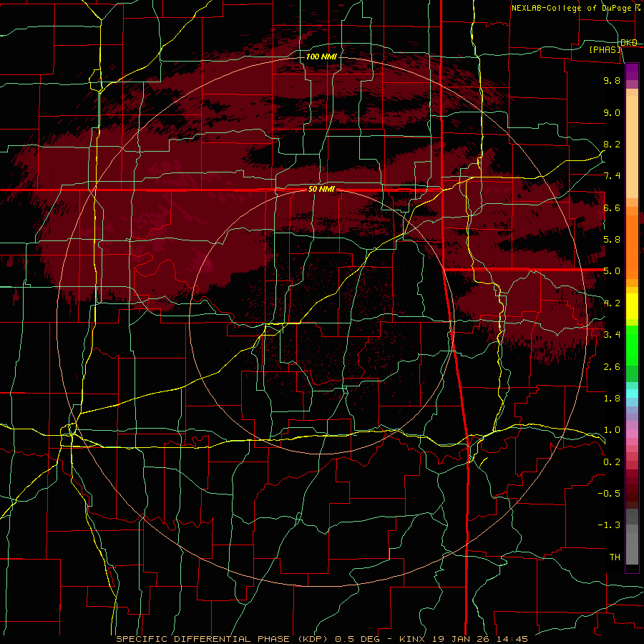
Task: Click the 8.2 scale value
Action: click(612, 144)
